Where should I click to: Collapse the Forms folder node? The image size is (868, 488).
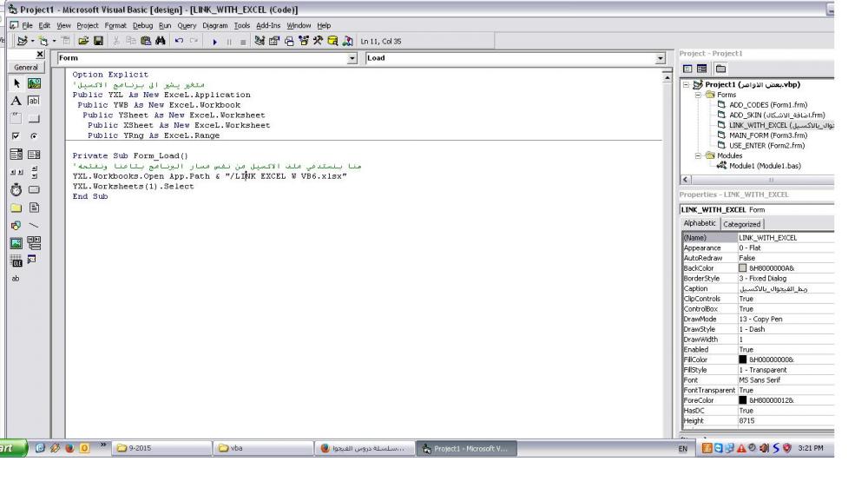[x=699, y=95]
